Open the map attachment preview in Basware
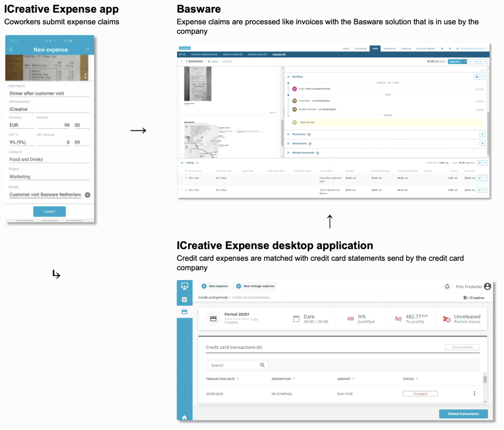 coord(201,141)
